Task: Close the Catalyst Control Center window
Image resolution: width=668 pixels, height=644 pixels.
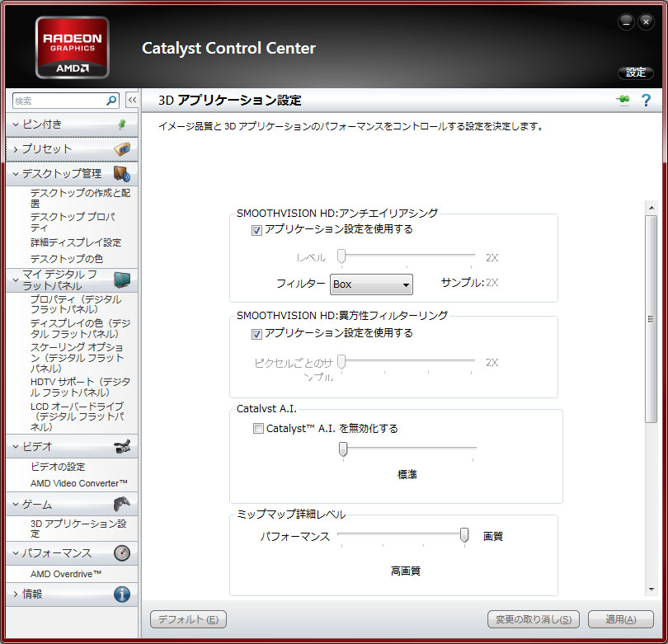Action: coord(646,22)
